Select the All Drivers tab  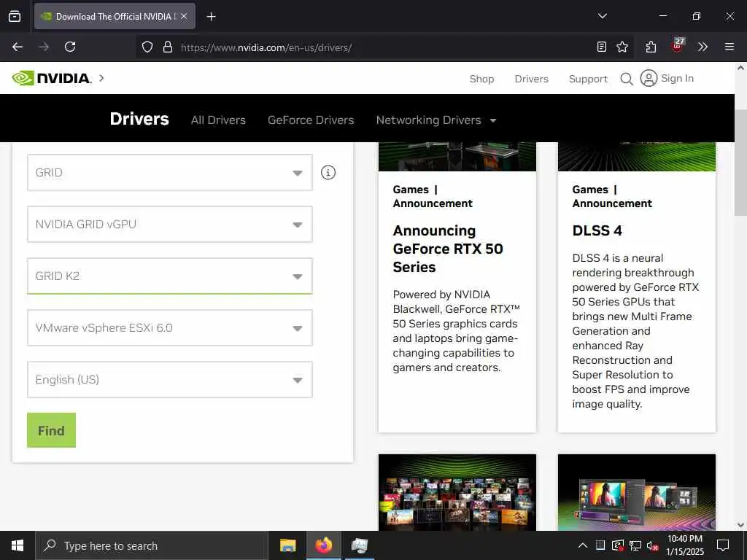[x=218, y=120]
